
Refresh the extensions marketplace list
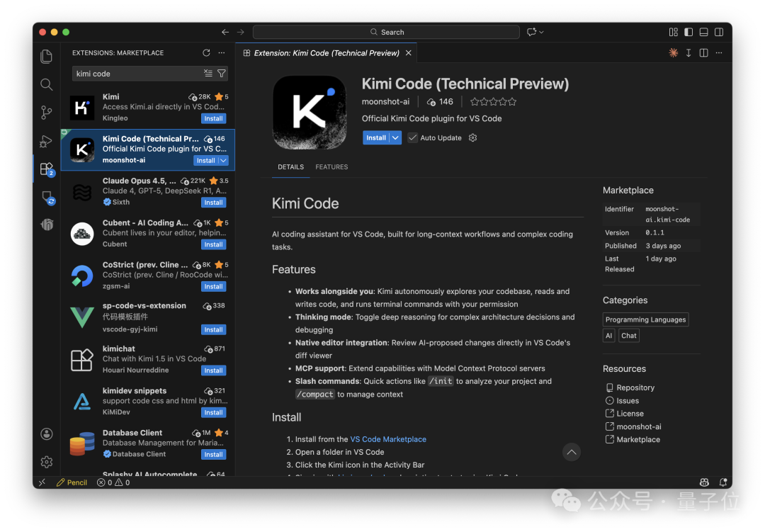(x=206, y=52)
